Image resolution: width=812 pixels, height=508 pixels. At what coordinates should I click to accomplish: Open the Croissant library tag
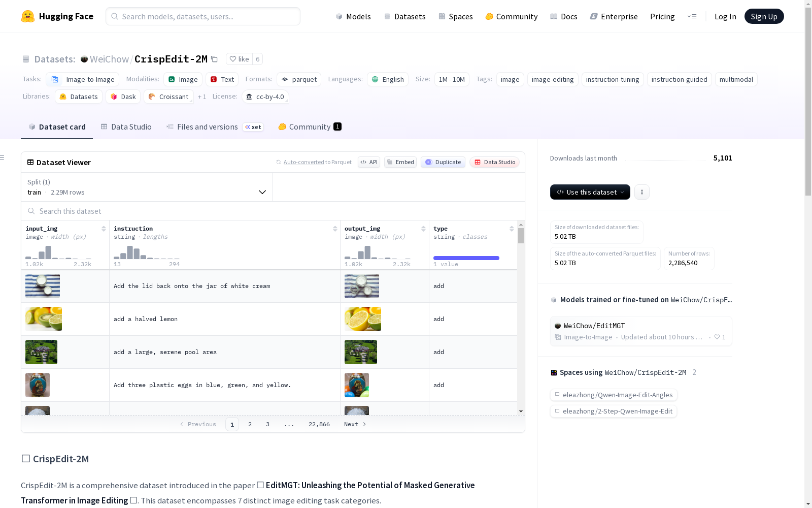point(168,97)
